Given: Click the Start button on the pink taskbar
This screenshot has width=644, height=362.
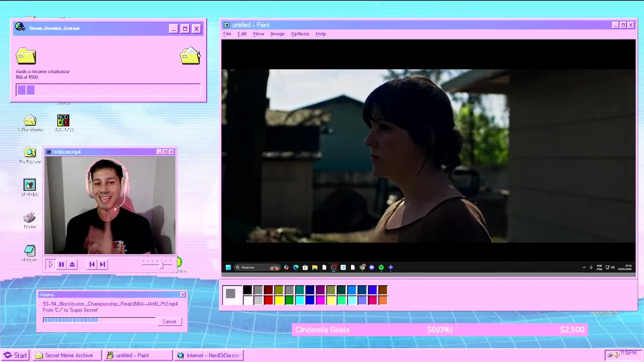Looking at the screenshot, I should tap(16, 355).
